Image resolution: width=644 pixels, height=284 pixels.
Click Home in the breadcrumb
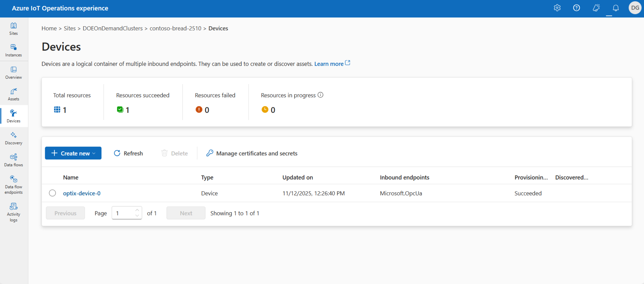point(49,28)
